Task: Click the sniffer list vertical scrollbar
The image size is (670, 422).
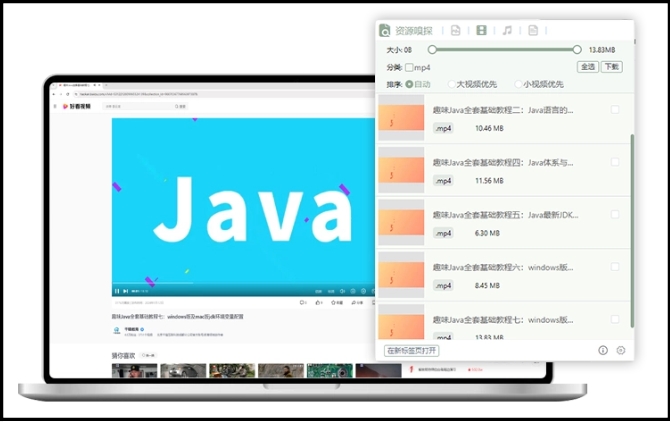Action: tap(632, 231)
